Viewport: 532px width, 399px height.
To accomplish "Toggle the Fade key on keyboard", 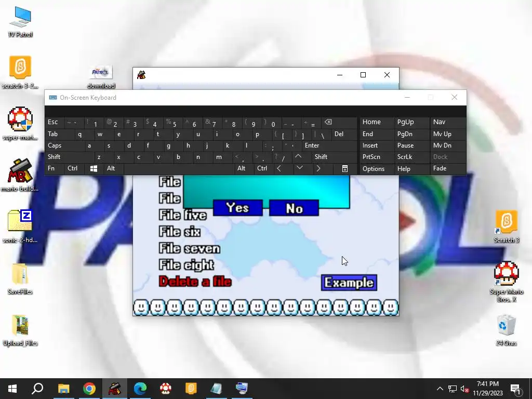I will pos(448,169).
